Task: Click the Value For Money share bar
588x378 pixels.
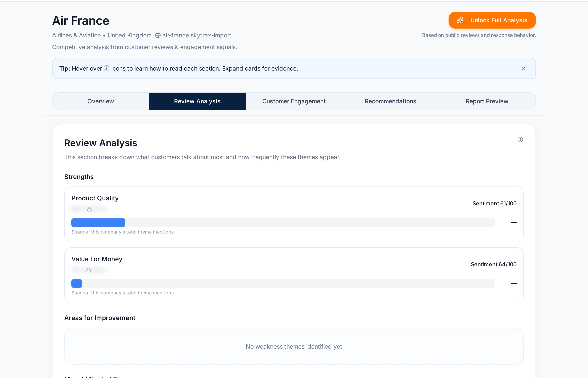Action: (283, 283)
